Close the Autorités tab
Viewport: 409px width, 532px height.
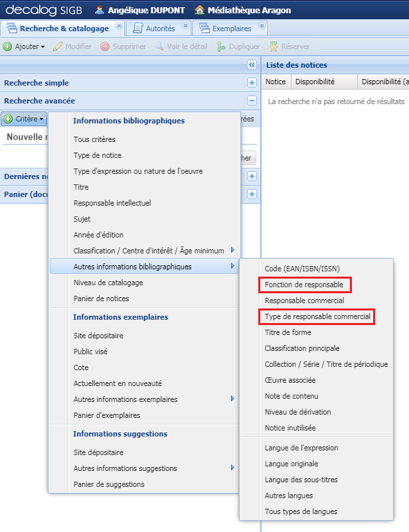click(x=185, y=25)
